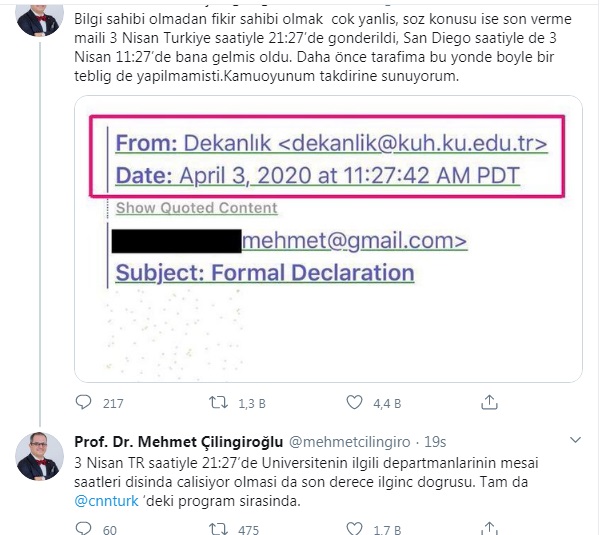Click the first tweet text about son verme maili

[x=322, y=47]
